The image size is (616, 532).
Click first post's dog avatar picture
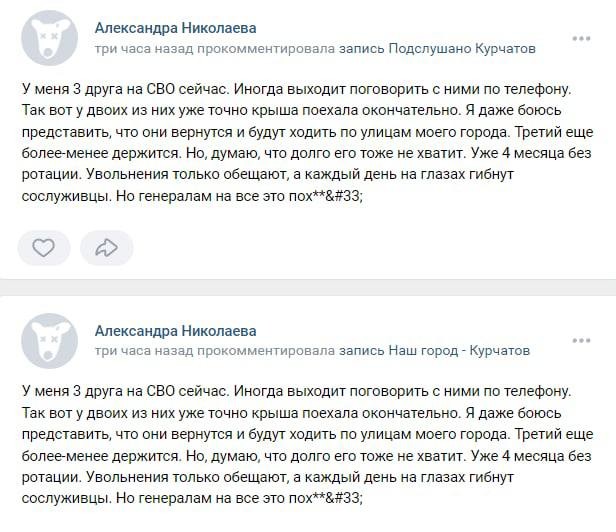pos(49,38)
